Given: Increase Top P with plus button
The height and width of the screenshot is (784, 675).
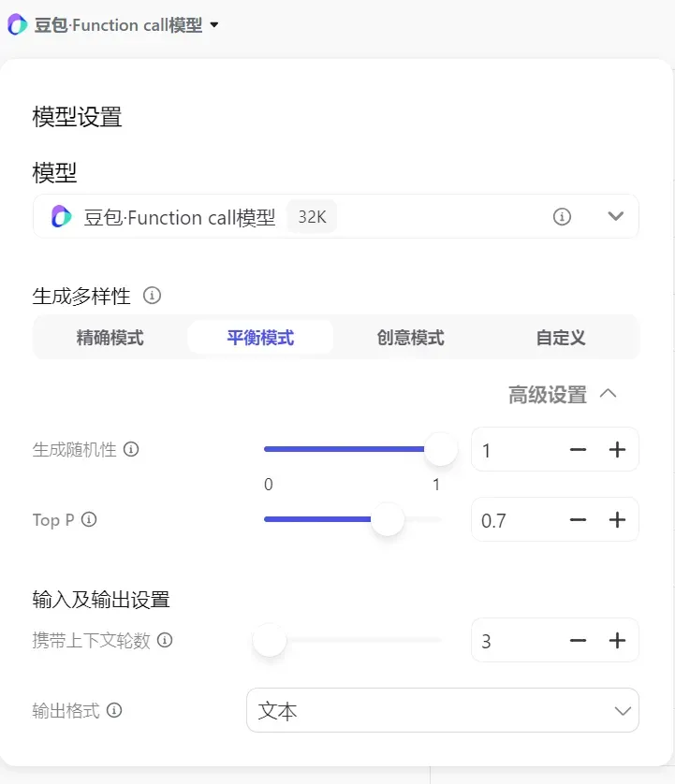Looking at the screenshot, I should [618, 520].
